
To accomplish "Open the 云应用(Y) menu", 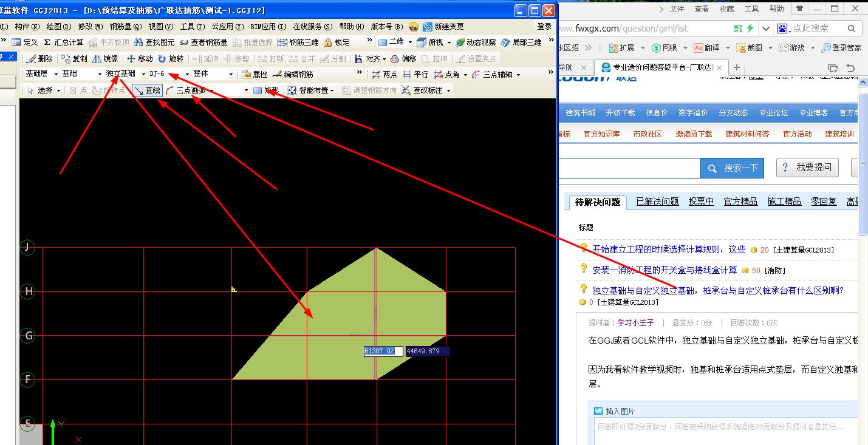I will [227, 27].
